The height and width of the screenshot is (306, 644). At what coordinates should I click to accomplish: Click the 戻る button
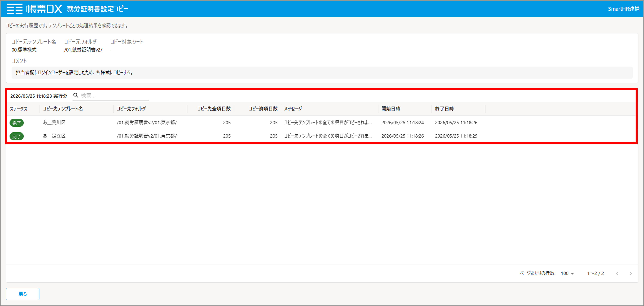pos(22,294)
